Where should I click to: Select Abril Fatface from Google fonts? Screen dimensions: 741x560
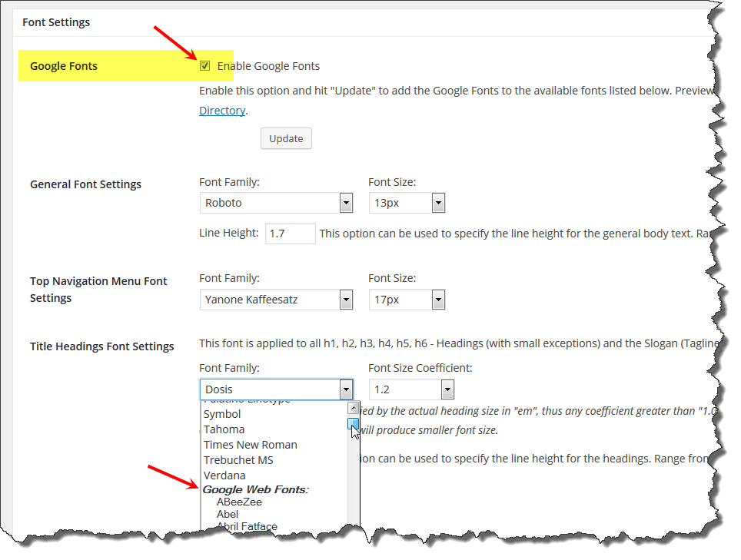247,526
